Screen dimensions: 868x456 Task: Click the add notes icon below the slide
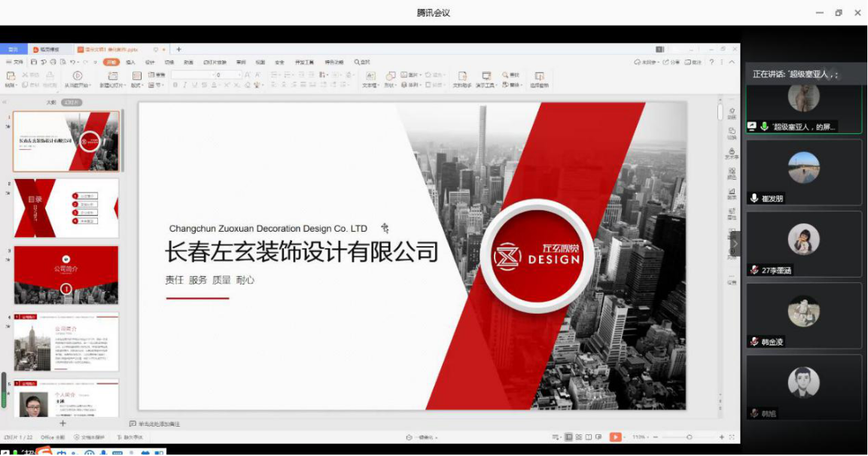[132, 424]
